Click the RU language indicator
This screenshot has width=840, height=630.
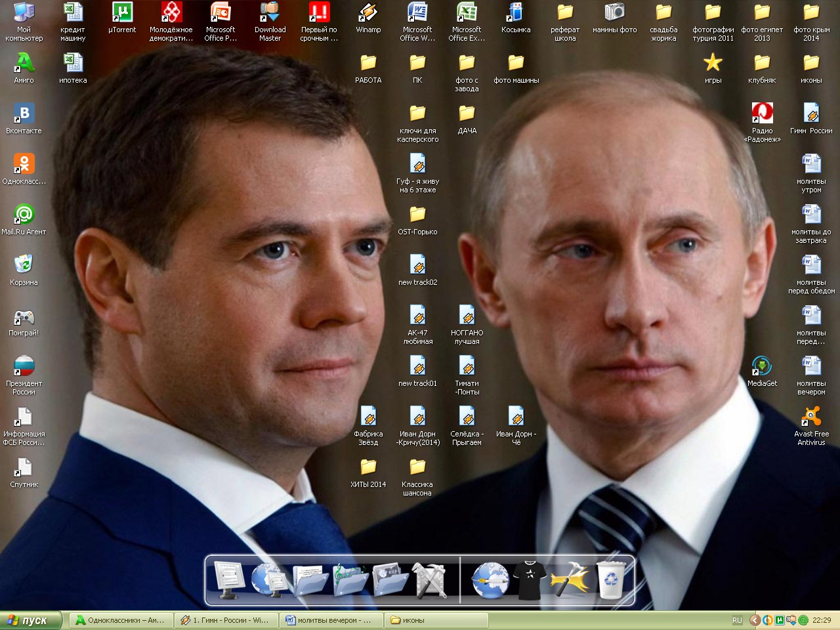[737, 620]
